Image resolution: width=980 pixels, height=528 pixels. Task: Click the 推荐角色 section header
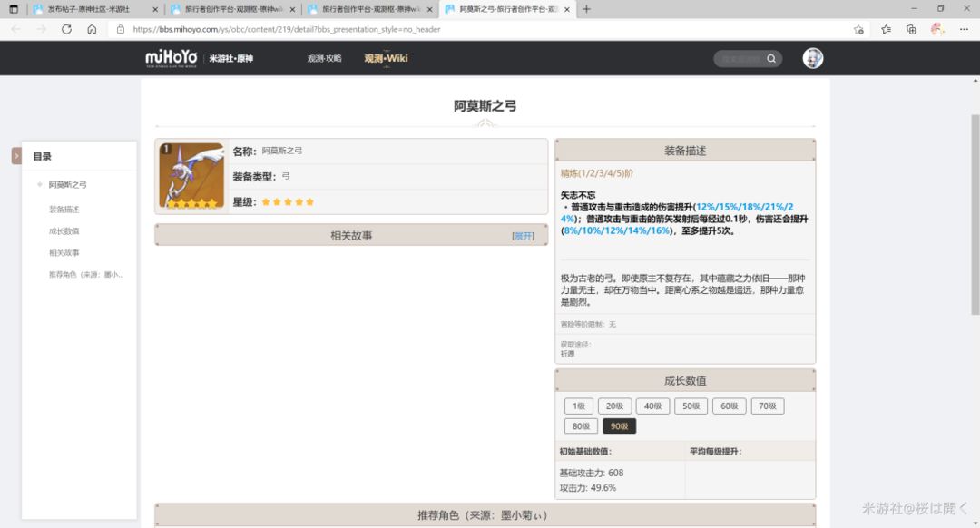(x=485, y=515)
